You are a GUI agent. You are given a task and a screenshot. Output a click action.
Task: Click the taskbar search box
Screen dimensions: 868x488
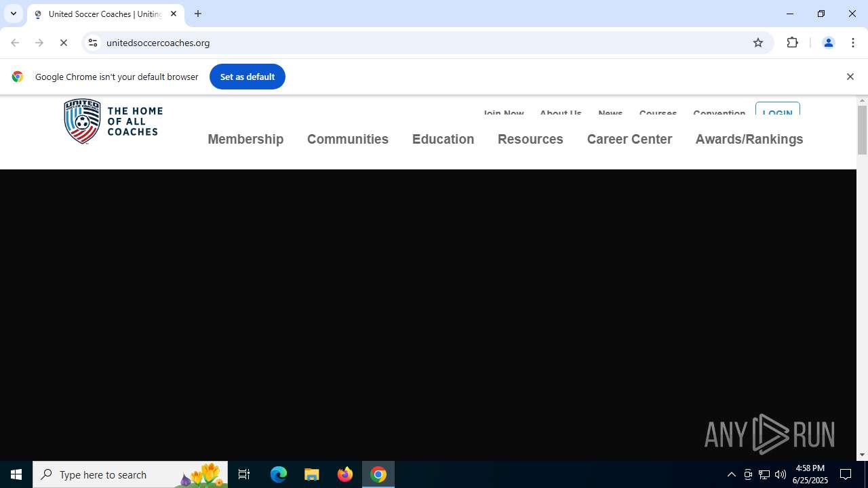[x=130, y=474]
